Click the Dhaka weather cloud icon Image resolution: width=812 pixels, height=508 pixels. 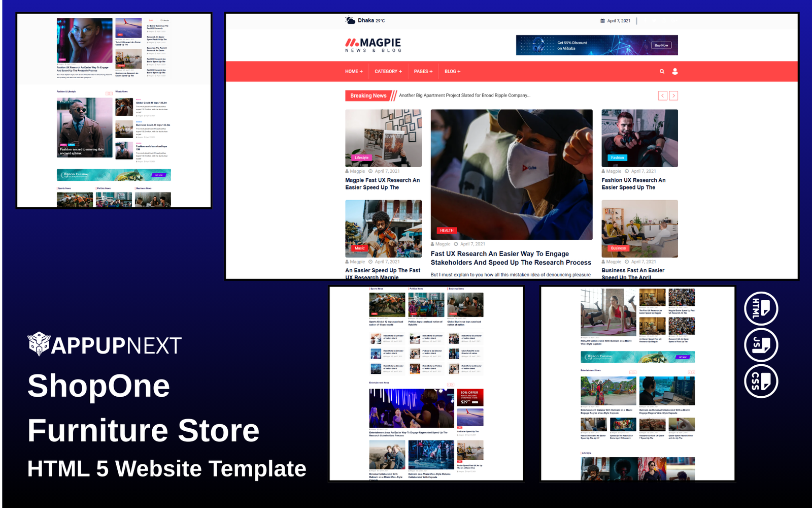pos(350,20)
